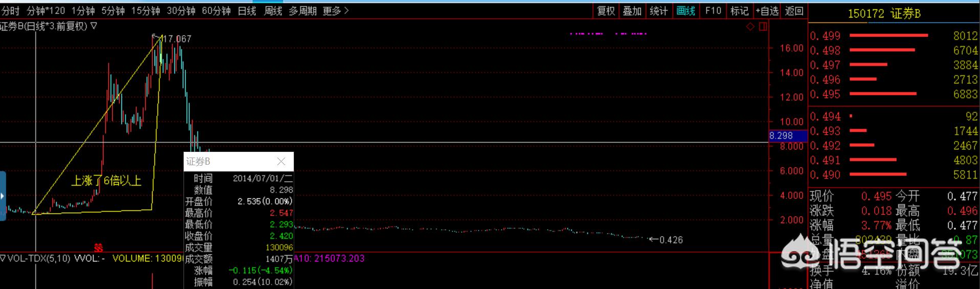Expand the left blue side panel arrow
The image size is (980, 289).
[x=3, y=196]
